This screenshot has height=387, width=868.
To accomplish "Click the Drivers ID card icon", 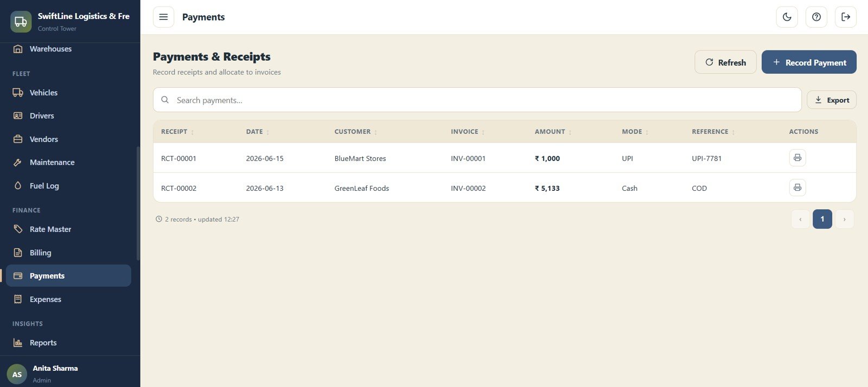I will pos(18,115).
